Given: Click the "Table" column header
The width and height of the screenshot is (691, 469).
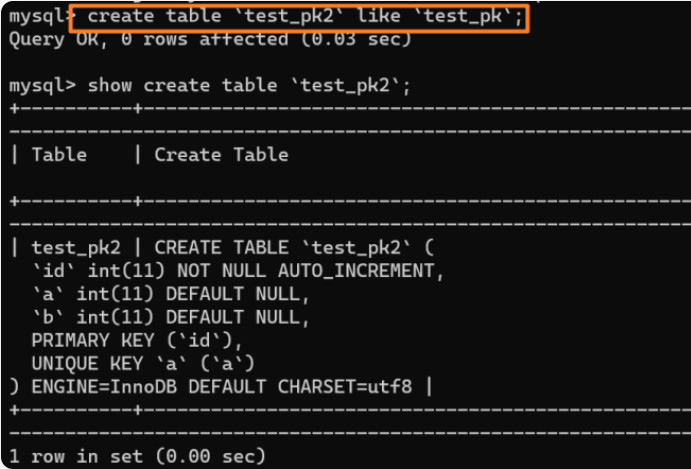Looking at the screenshot, I should (59, 154).
